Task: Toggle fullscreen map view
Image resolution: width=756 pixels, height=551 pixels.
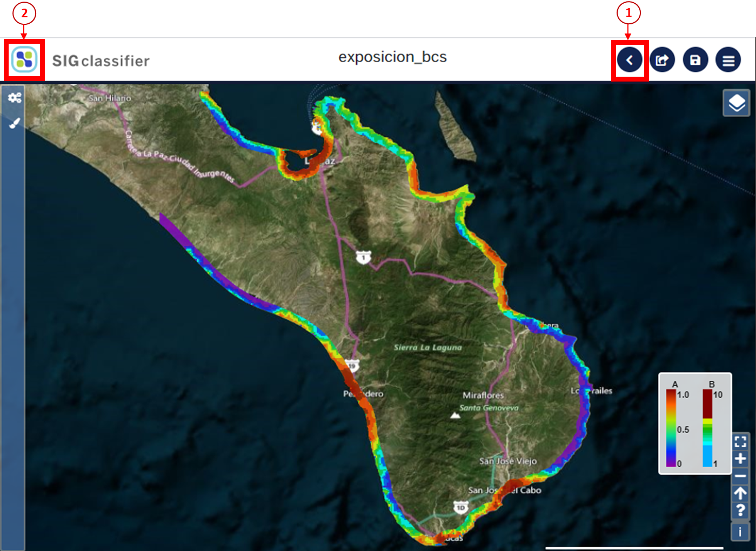Action: click(x=740, y=441)
